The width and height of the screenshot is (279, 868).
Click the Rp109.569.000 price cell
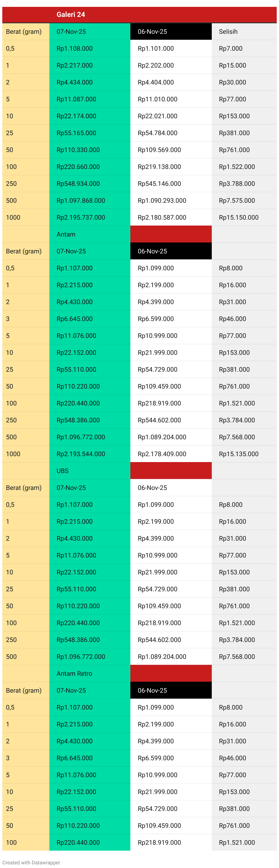tap(159, 150)
